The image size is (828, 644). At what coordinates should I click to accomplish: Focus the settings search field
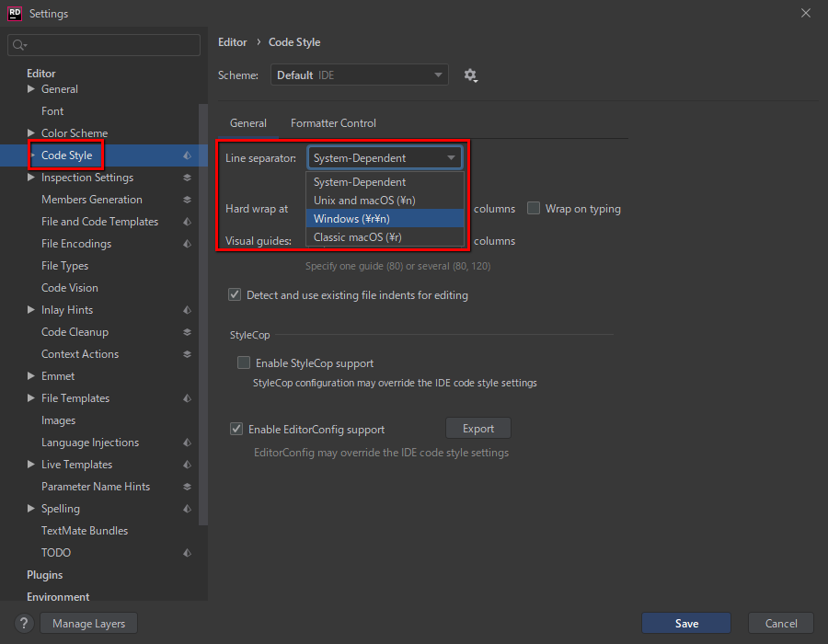(x=104, y=45)
